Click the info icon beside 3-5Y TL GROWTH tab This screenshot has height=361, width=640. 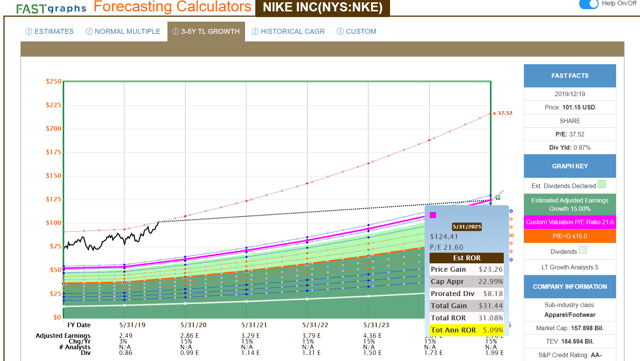(176, 31)
